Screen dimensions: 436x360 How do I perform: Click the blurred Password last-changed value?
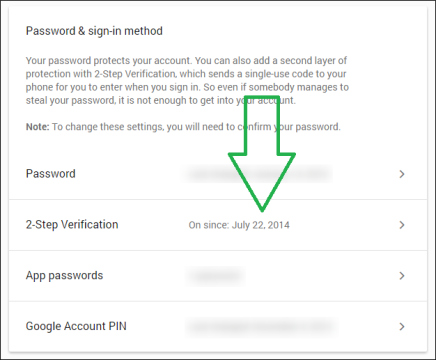pos(257,174)
